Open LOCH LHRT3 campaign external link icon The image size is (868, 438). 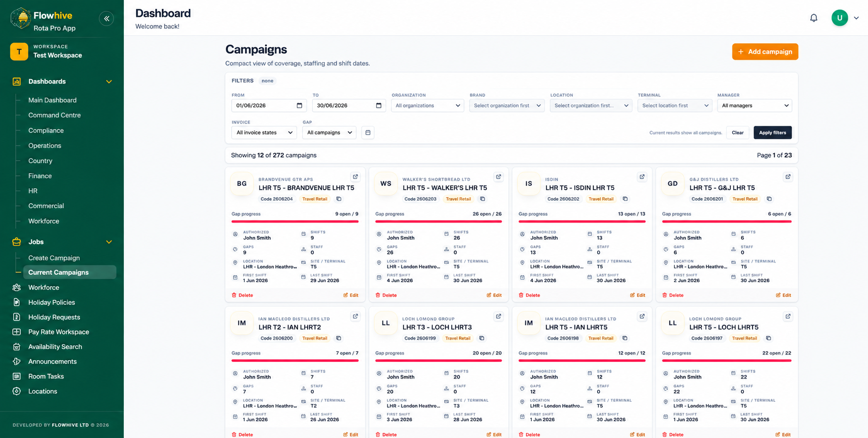[x=498, y=317]
